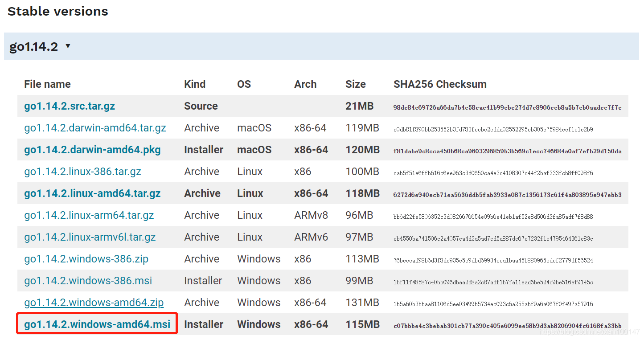Click macOS cell in darwin-amd64.pkg row
Image resolution: width=644 pixels, height=340 pixels.
point(254,150)
